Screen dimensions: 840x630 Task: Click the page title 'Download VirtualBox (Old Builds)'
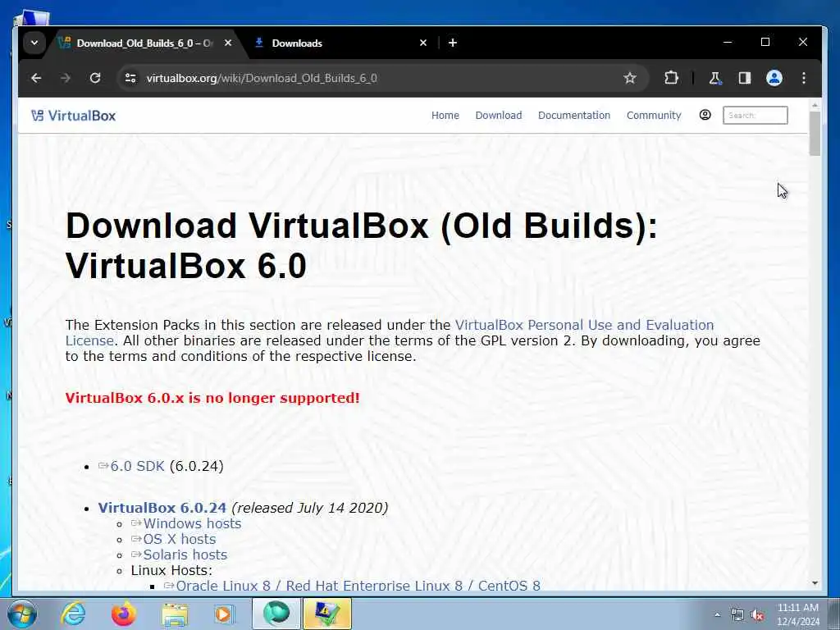[362, 226]
